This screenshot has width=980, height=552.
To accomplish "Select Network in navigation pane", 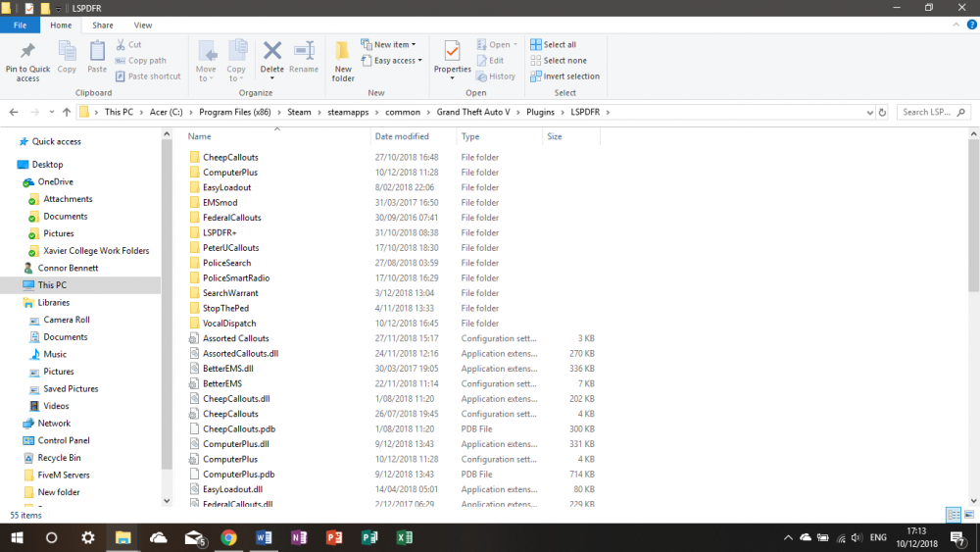I will [x=54, y=424].
